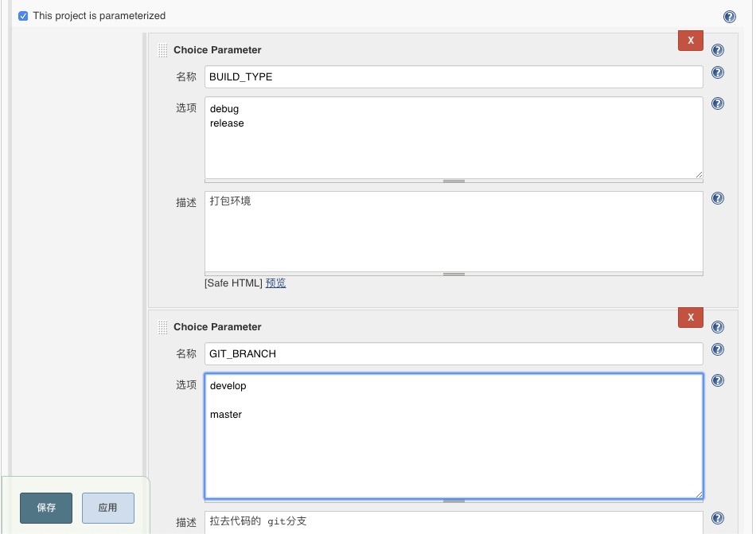Show help for debug/release choices field
This screenshot has width=756, height=534.
[718, 103]
